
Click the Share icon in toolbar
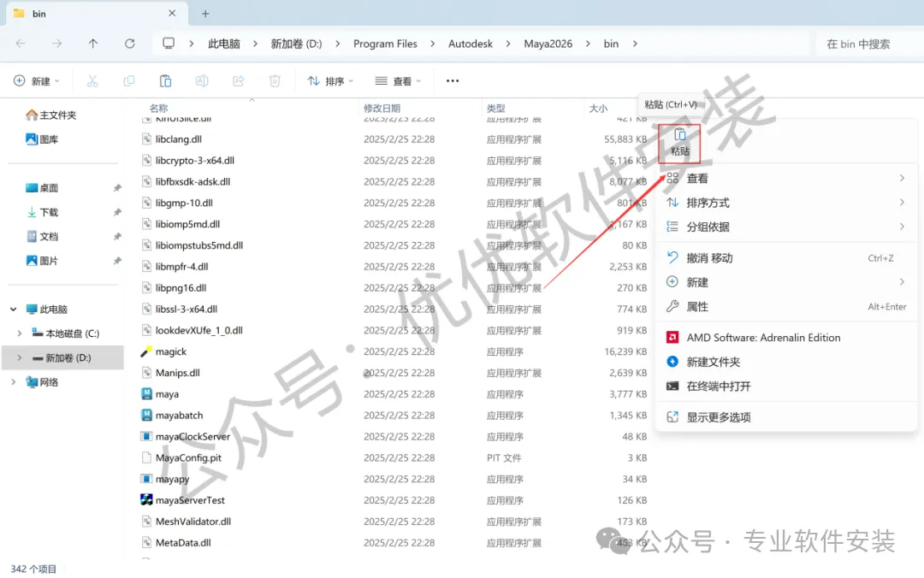point(239,80)
